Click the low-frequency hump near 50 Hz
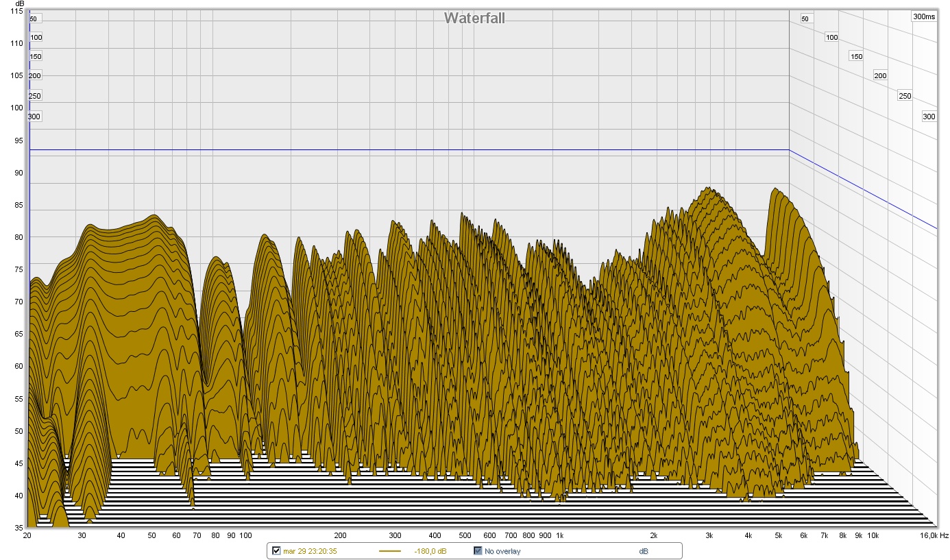The image size is (950, 560). coord(154,217)
